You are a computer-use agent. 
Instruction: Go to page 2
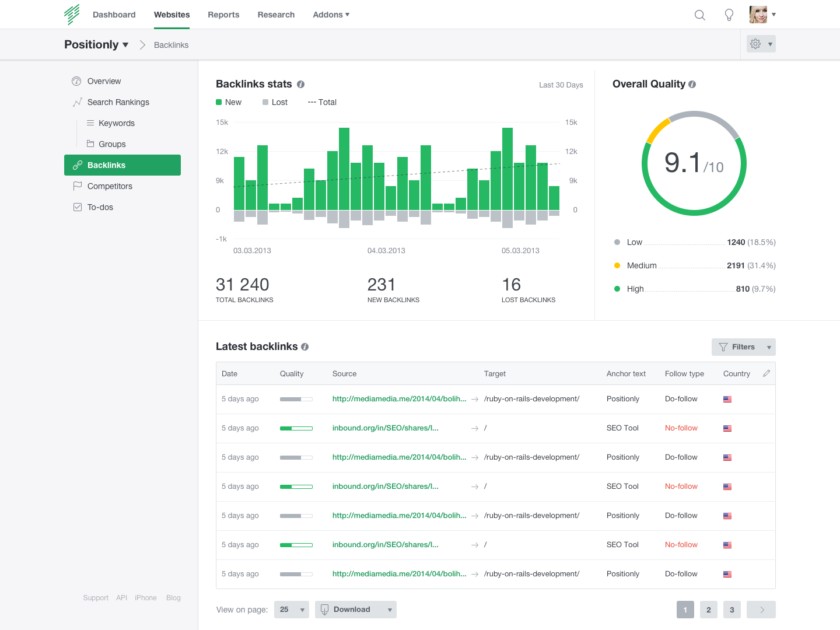pos(709,610)
